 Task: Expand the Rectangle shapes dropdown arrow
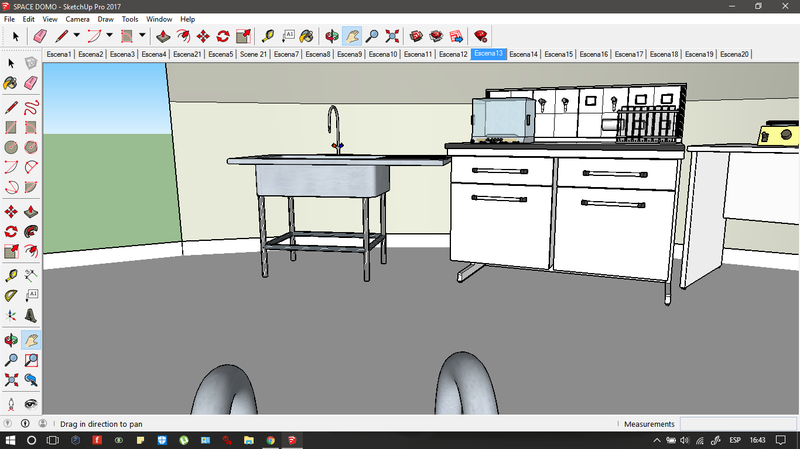coord(142,36)
